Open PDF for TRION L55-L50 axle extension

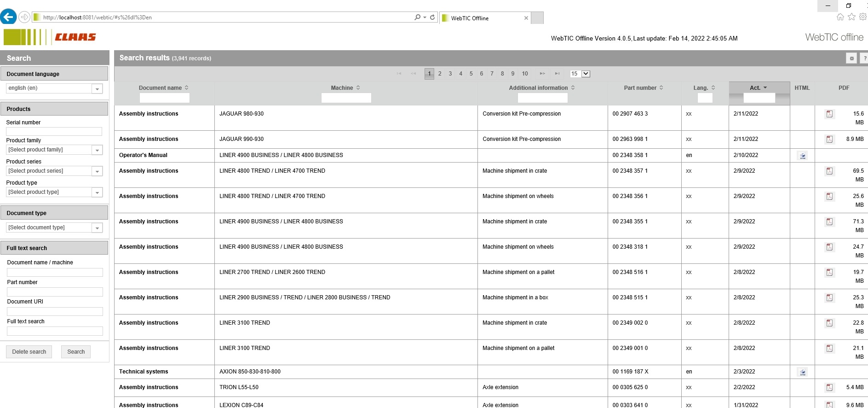829,388
